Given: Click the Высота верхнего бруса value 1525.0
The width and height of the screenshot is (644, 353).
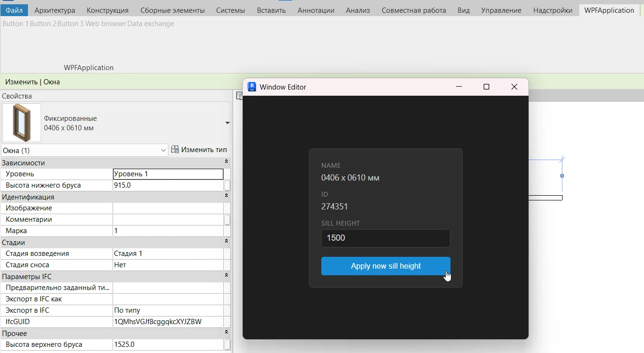Looking at the screenshot, I should point(168,344).
